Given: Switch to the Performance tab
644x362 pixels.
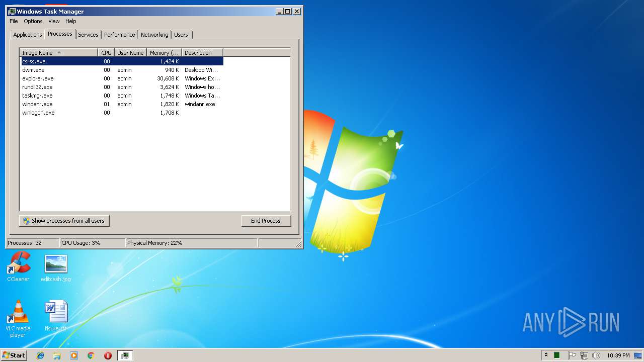Looking at the screenshot, I should pos(120,35).
